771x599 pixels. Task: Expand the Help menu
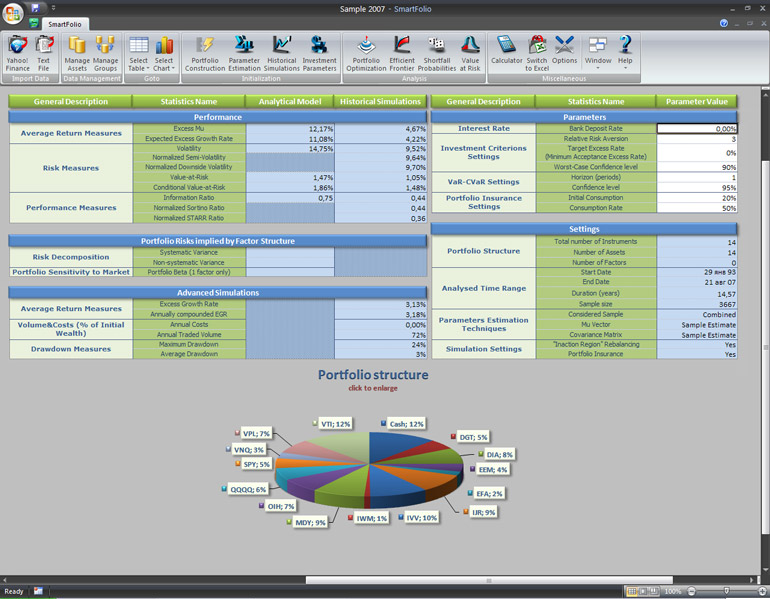point(625,52)
